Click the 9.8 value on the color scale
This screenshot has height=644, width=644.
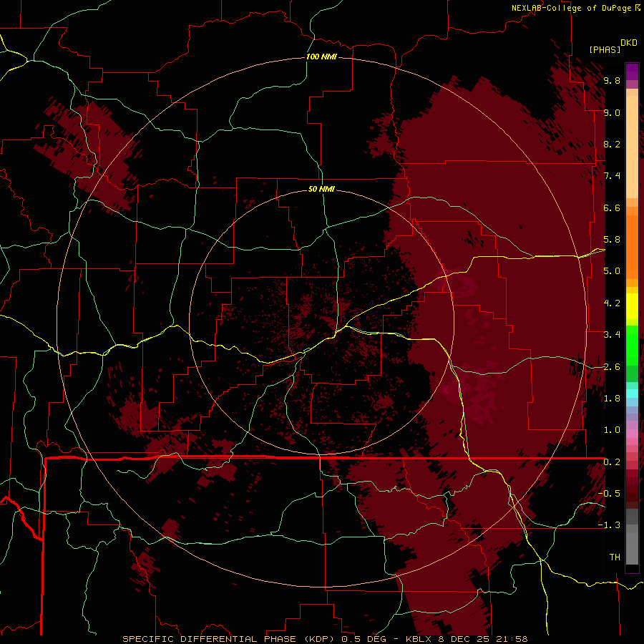612,81
